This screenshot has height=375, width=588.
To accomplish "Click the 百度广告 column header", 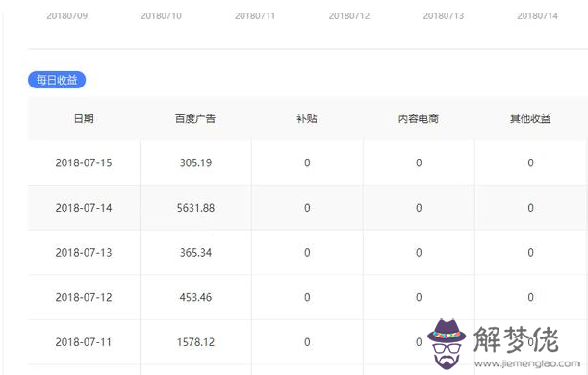I will 195,119.
